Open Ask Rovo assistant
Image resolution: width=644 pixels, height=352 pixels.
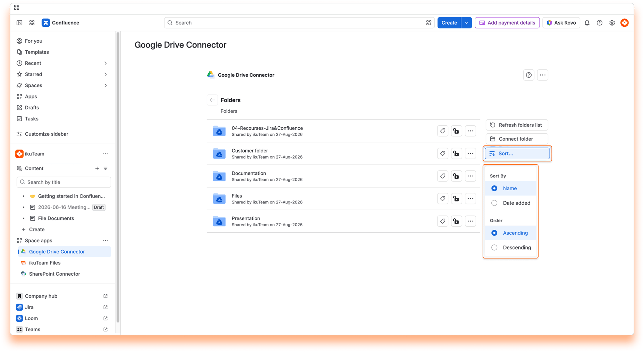pyautogui.click(x=561, y=23)
